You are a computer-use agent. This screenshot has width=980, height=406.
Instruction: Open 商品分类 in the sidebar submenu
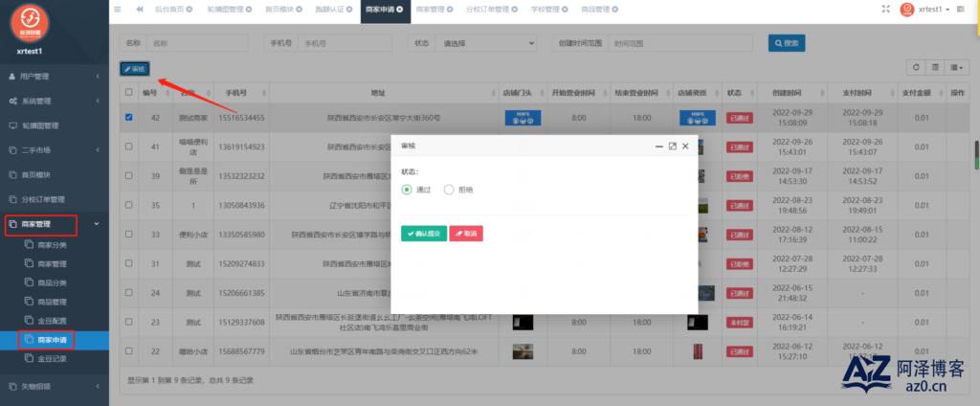tap(52, 282)
